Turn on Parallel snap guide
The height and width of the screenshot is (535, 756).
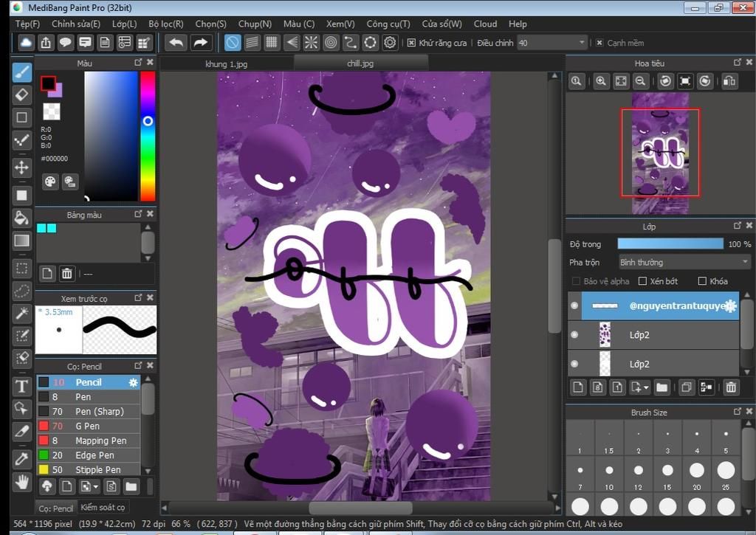pos(252,42)
